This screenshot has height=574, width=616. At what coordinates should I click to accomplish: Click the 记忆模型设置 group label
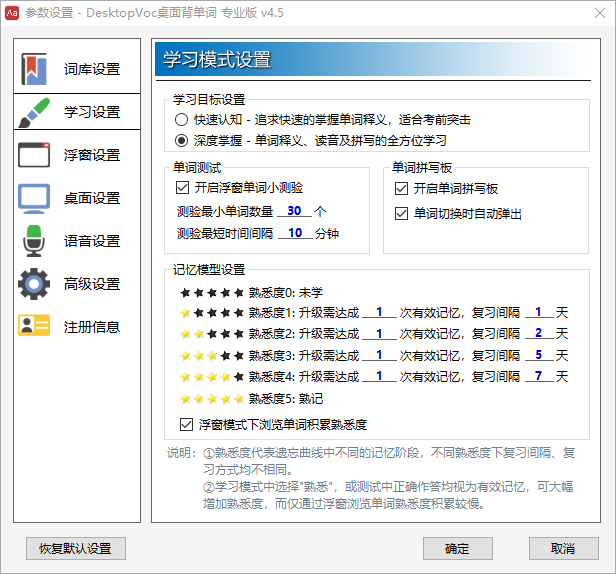209,270
